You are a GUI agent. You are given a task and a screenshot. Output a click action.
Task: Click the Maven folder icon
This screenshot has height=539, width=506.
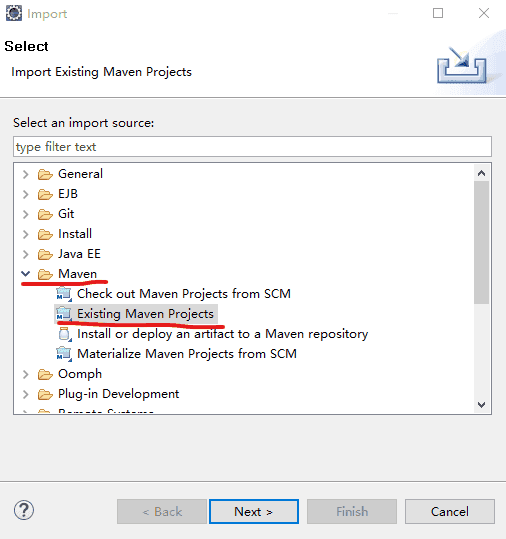pos(45,274)
